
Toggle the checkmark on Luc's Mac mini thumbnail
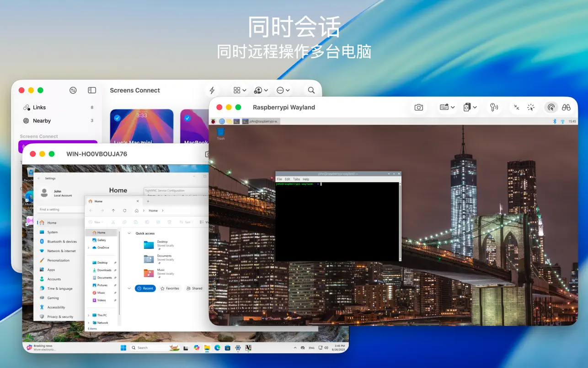117,118
